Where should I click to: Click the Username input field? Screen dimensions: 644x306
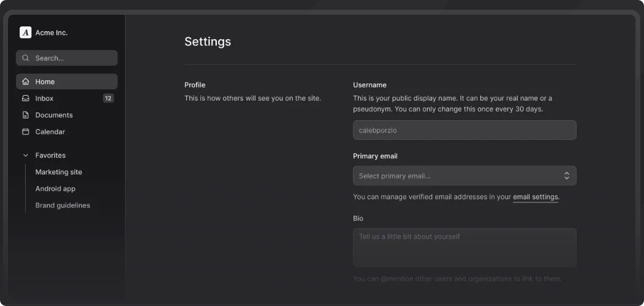(x=464, y=130)
